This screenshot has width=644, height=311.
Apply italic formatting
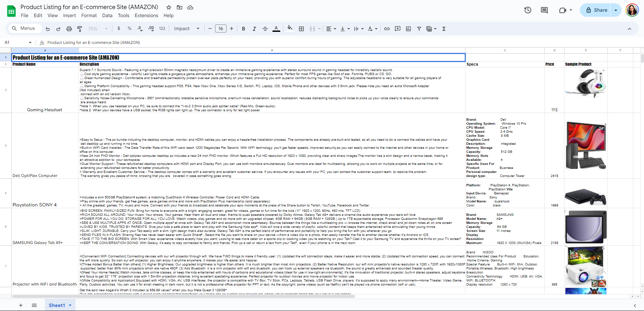pyautogui.click(x=254, y=29)
